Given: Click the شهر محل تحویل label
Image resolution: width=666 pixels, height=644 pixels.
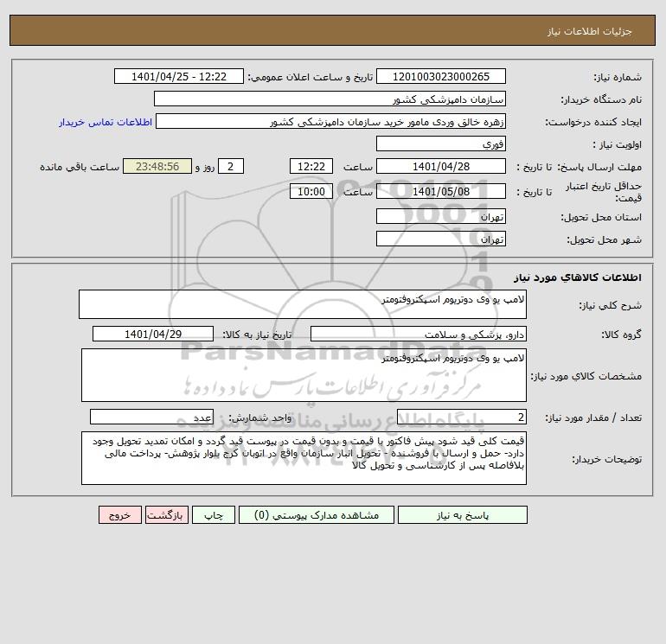Looking at the screenshot, I should click(604, 239).
